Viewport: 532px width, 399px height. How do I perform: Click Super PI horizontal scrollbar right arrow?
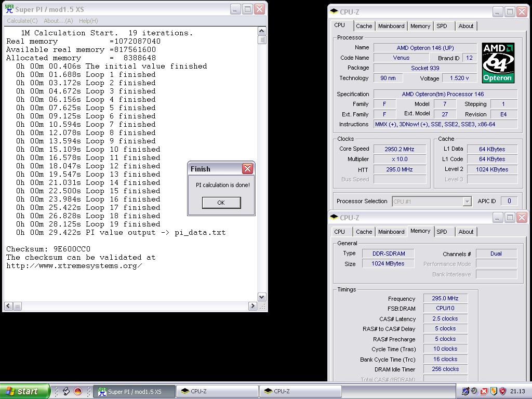tap(252, 306)
